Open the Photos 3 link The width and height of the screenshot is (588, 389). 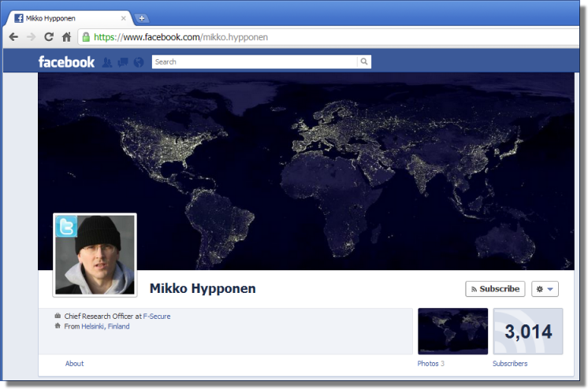pyautogui.click(x=431, y=364)
